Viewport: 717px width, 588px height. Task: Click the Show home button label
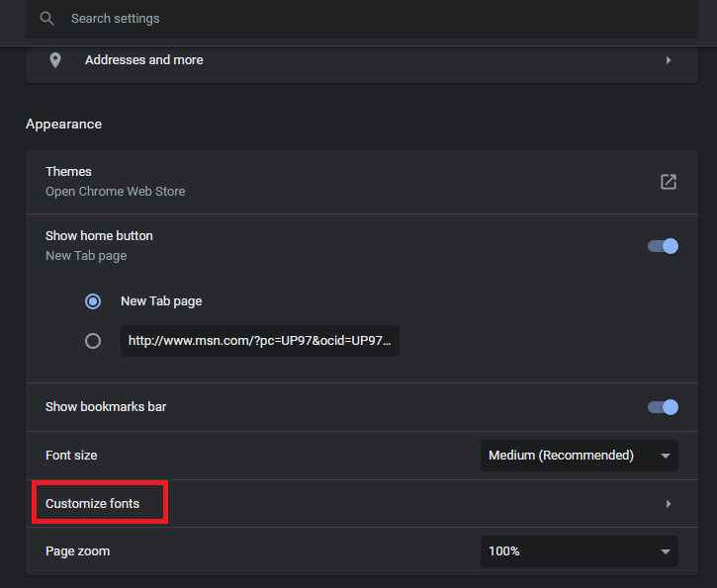point(99,236)
